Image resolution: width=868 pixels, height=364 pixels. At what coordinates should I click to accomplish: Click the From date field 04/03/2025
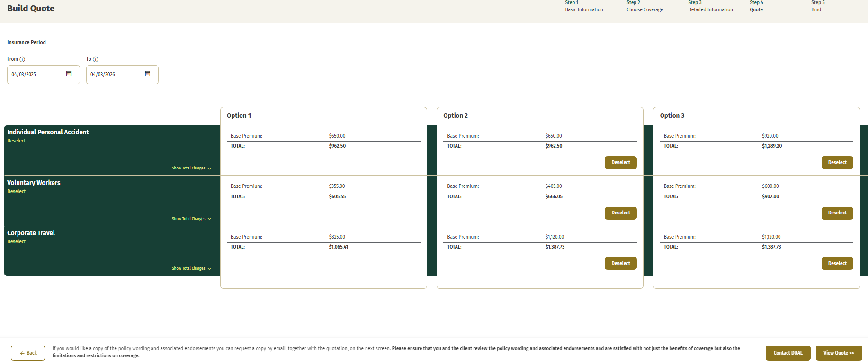[44, 75]
